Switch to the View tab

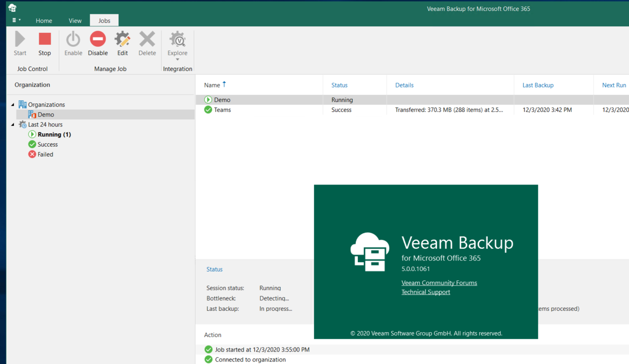[75, 21]
